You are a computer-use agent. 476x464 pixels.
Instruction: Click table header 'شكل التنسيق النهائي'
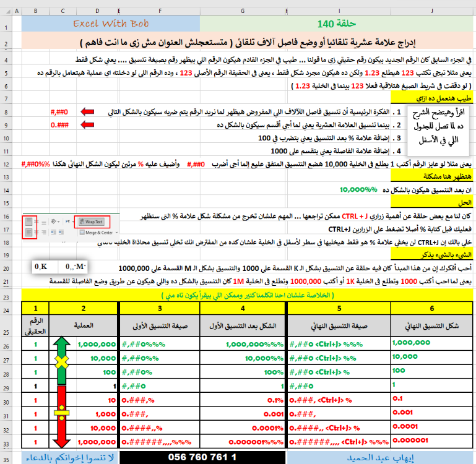click(x=431, y=325)
